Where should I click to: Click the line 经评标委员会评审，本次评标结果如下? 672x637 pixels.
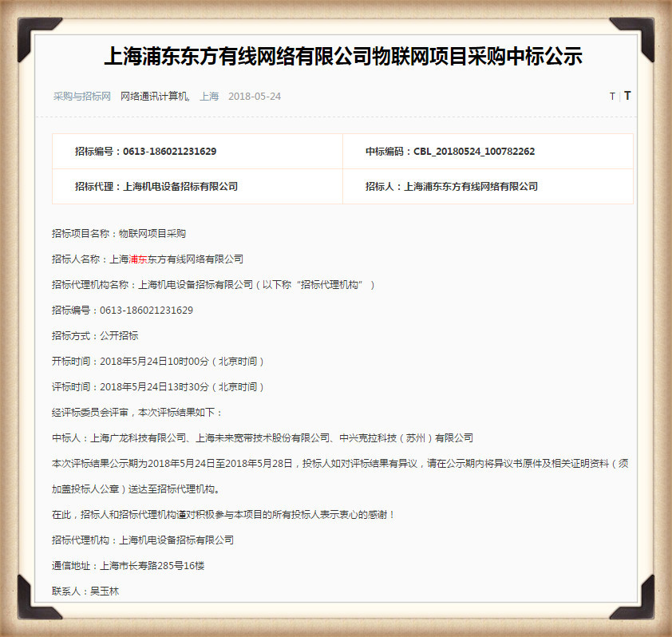(137, 413)
